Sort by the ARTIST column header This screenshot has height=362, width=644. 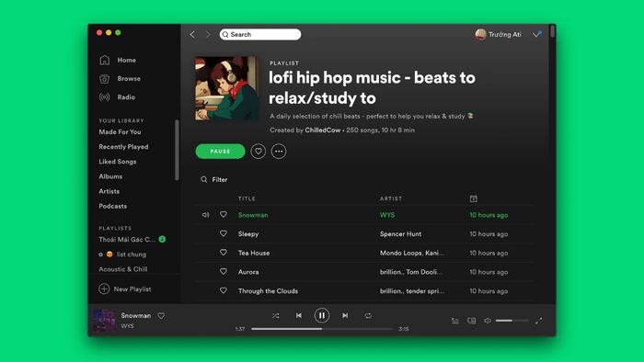point(391,198)
